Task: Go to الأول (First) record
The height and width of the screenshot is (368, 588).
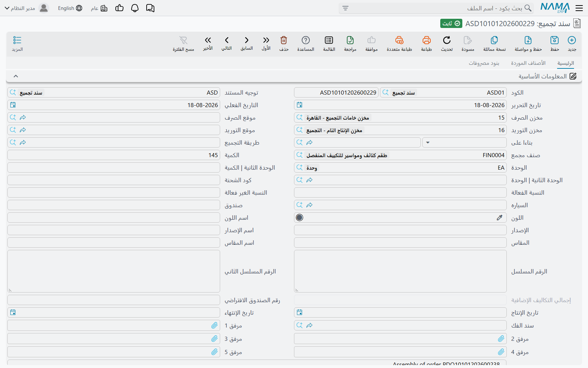Action: click(266, 40)
